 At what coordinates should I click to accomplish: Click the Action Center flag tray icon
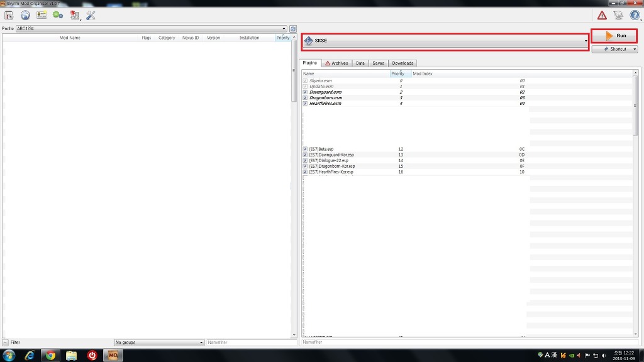click(587, 356)
